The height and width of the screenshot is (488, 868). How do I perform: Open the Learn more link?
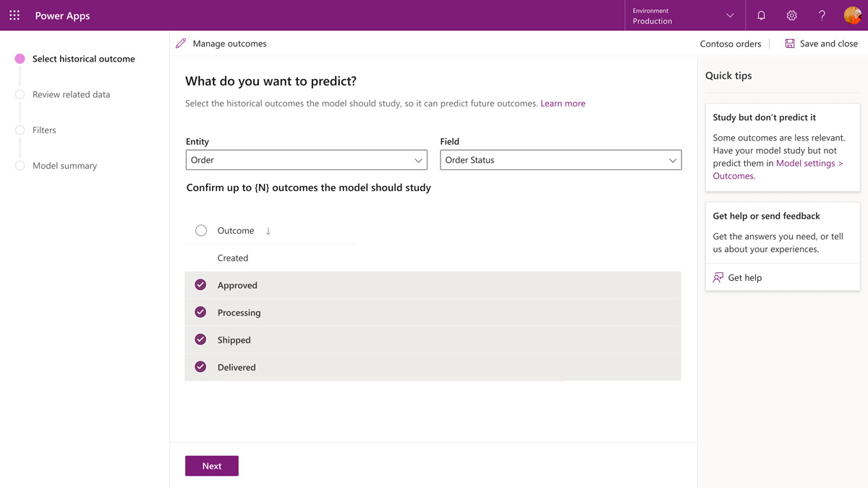point(563,104)
